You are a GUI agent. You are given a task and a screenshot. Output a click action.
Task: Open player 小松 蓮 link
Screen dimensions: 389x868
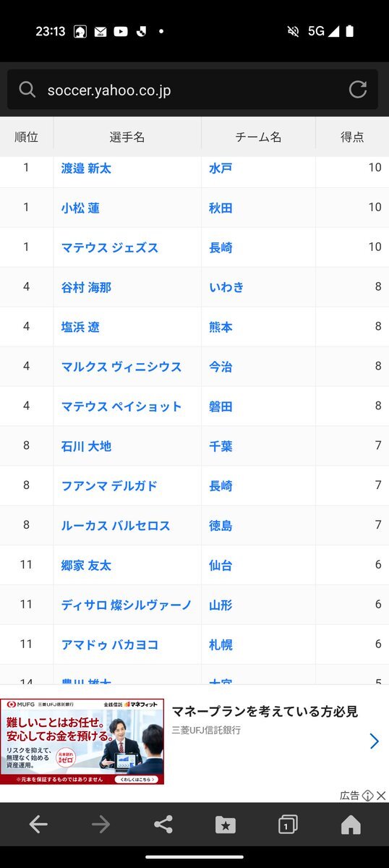click(x=80, y=208)
